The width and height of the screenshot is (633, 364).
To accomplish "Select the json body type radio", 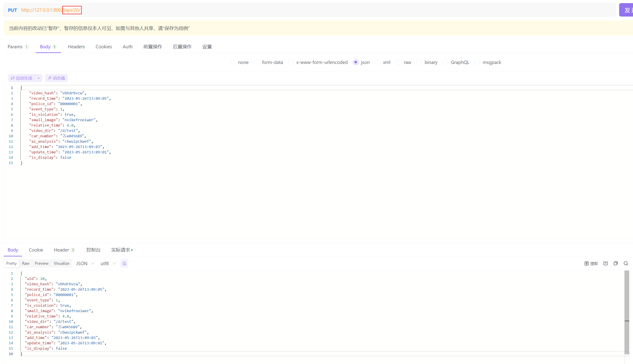I will pyautogui.click(x=356, y=62).
